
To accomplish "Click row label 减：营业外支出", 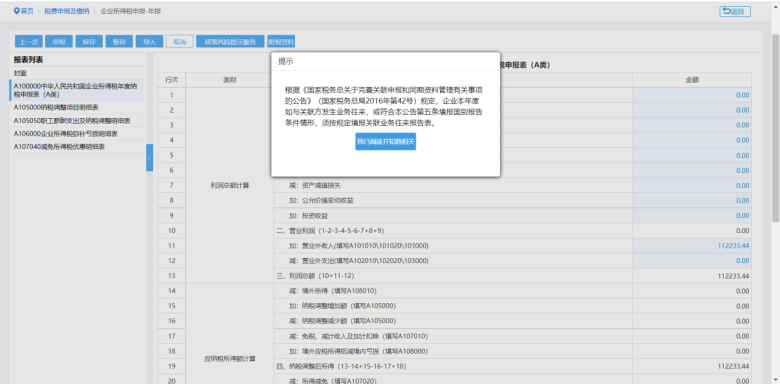I will click(359, 261).
